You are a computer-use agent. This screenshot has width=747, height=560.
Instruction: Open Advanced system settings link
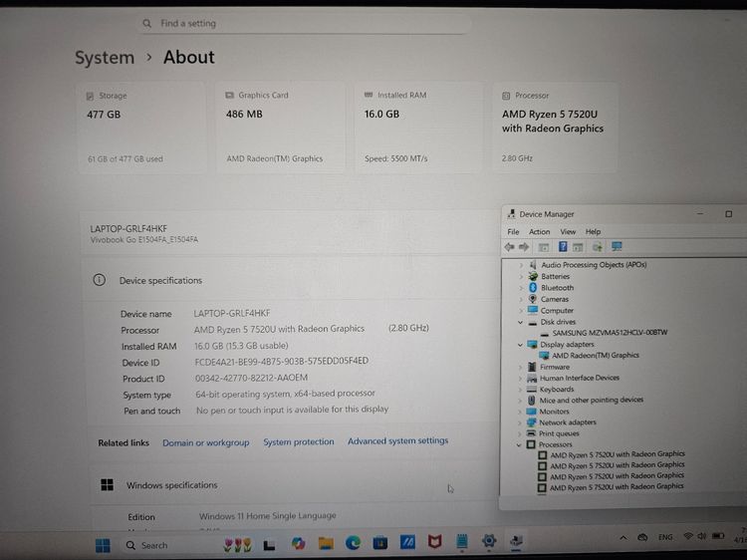pos(397,440)
